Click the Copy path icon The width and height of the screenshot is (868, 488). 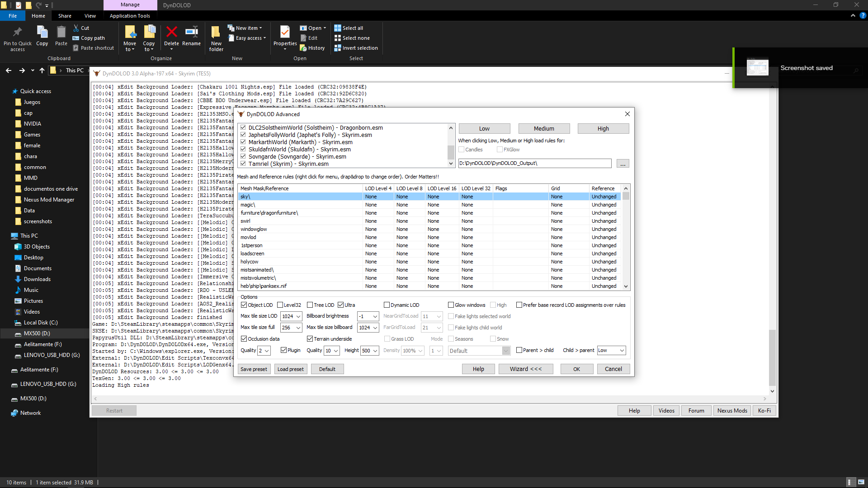(76, 38)
